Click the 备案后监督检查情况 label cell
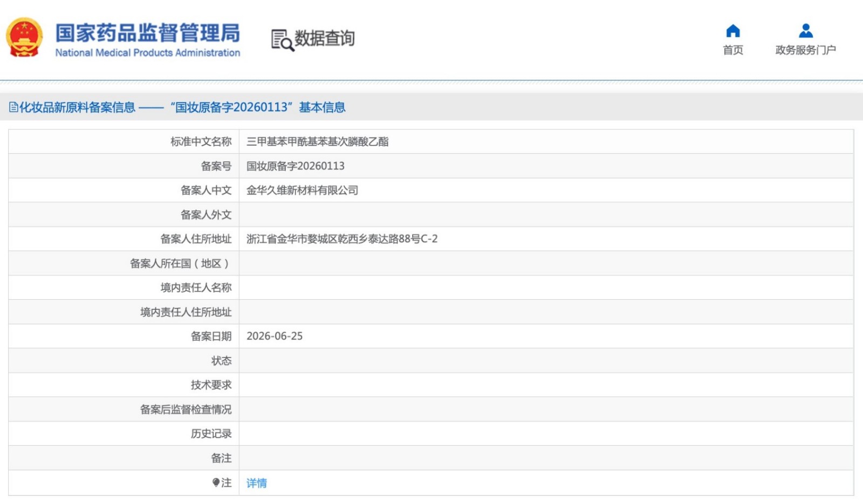 coord(124,410)
